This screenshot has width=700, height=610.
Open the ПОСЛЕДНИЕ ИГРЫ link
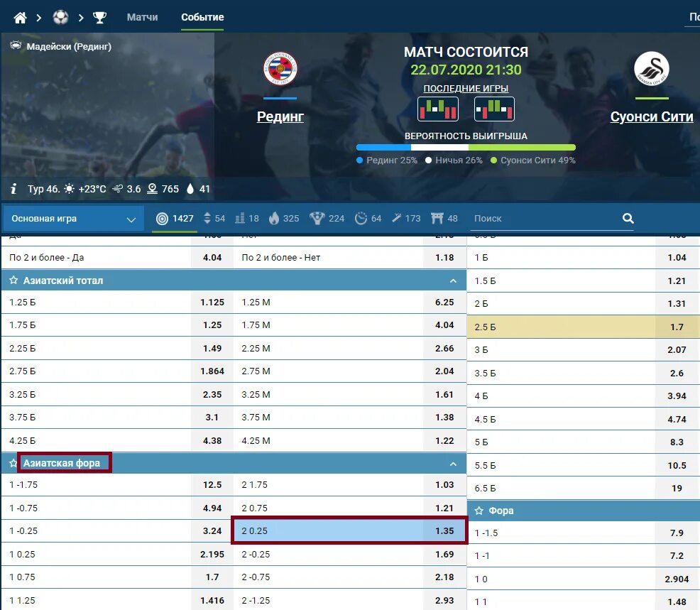point(466,89)
